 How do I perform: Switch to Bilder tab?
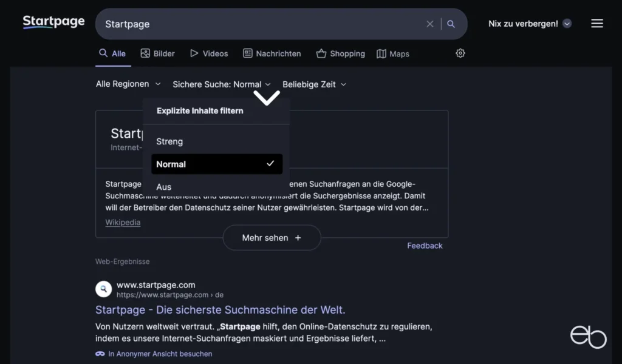coord(157,53)
